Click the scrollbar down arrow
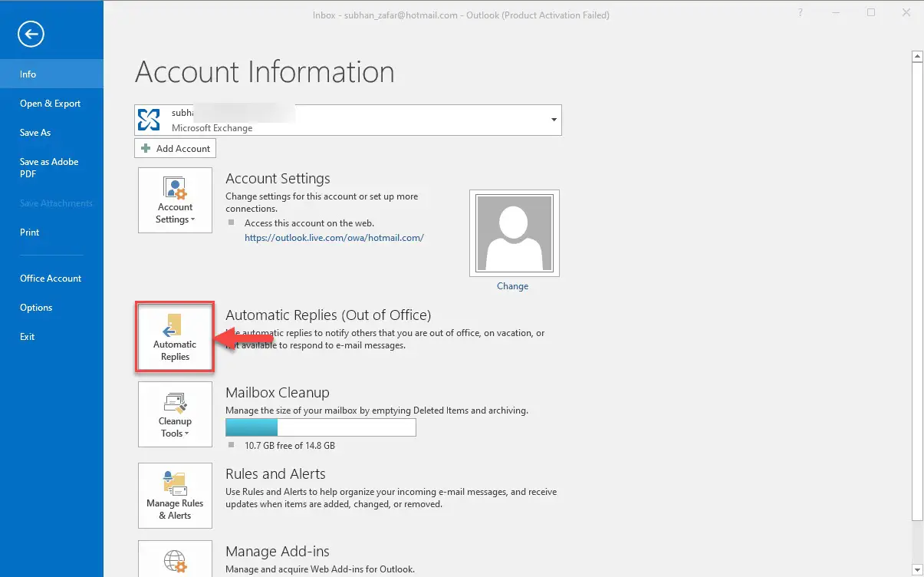The height and width of the screenshot is (577, 924). click(917, 570)
